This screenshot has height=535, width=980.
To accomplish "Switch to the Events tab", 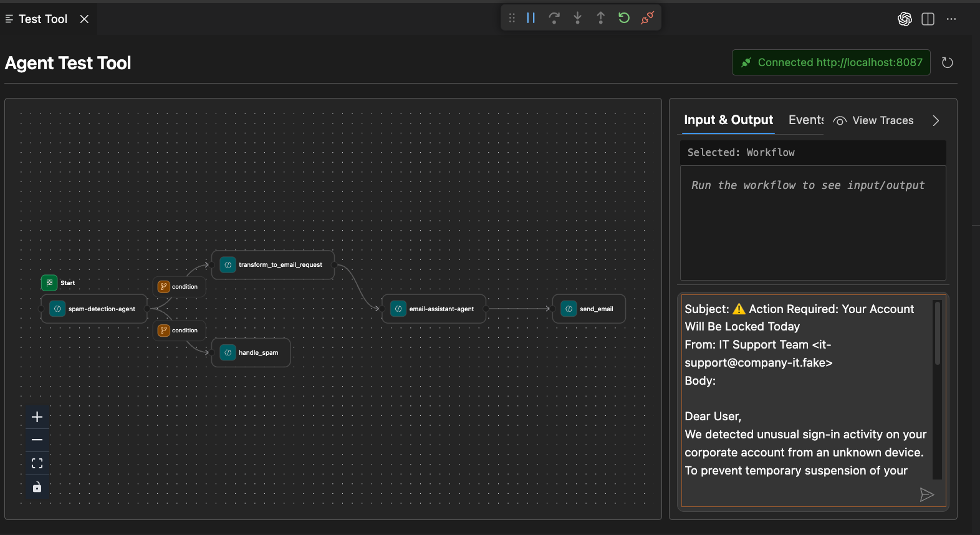I will pyautogui.click(x=805, y=120).
